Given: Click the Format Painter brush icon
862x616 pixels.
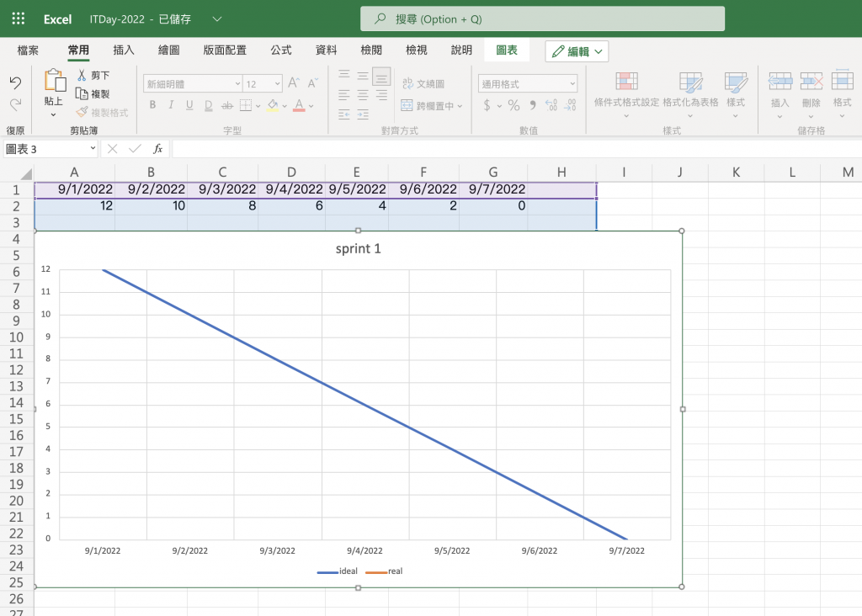Looking at the screenshot, I should click(82, 112).
